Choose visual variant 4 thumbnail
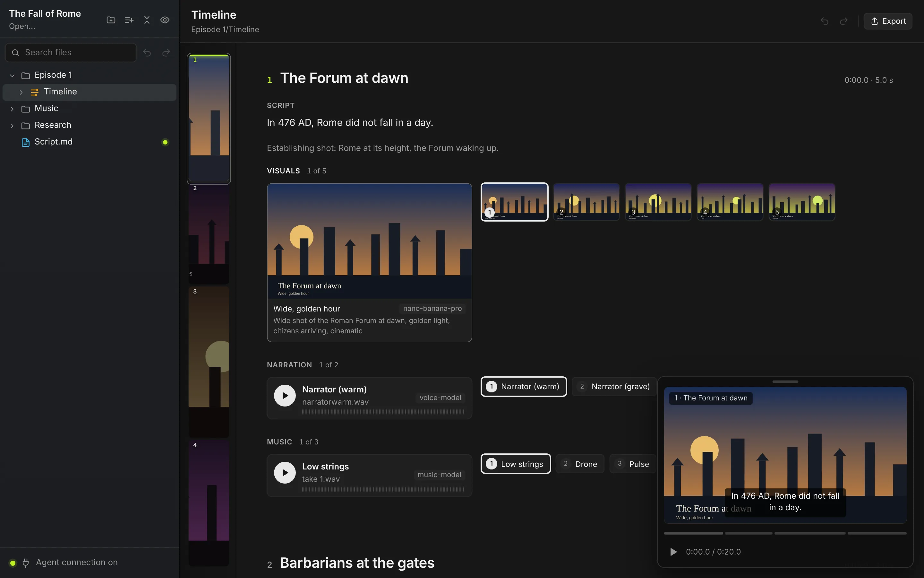Screen dimensions: 924x578 point(730,202)
